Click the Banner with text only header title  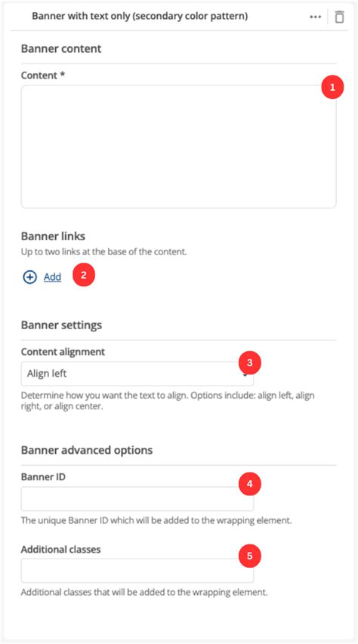(140, 17)
